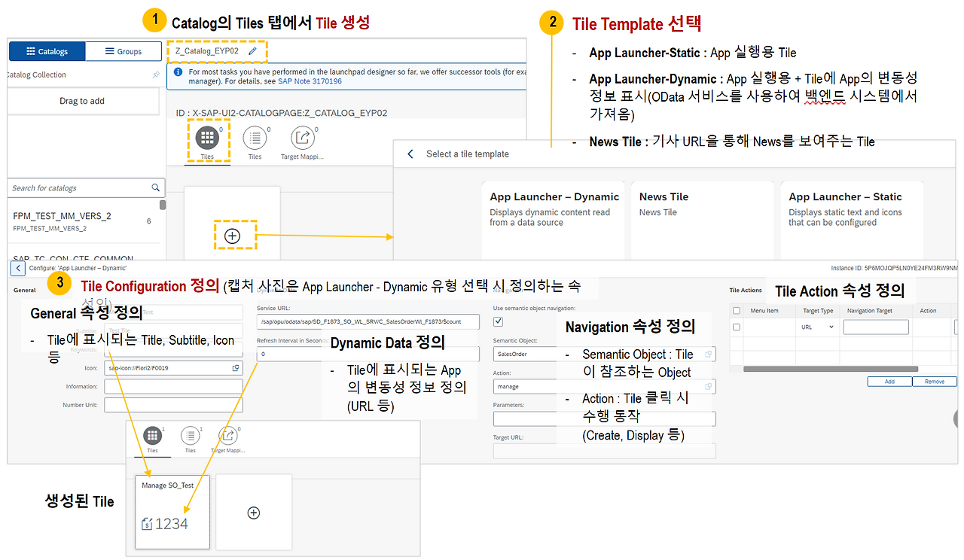Tick the first Tile Actions row checkbox
This screenshot has width=964, height=560.
tap(737, 327)
